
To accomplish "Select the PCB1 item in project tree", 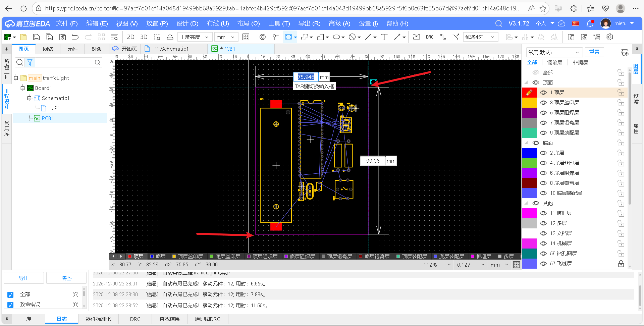I will coord(48,118).
